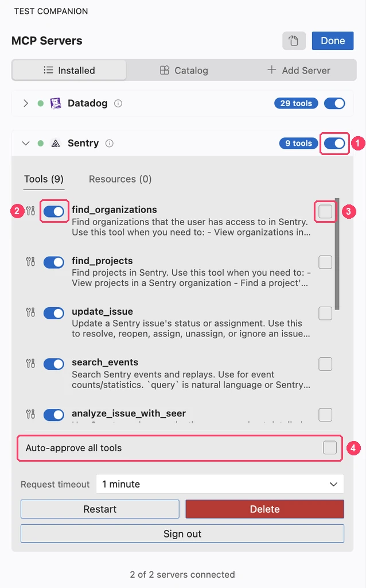Click the tools list scrollbar
This screenshot has width=366, height=588.
point(337,254)
